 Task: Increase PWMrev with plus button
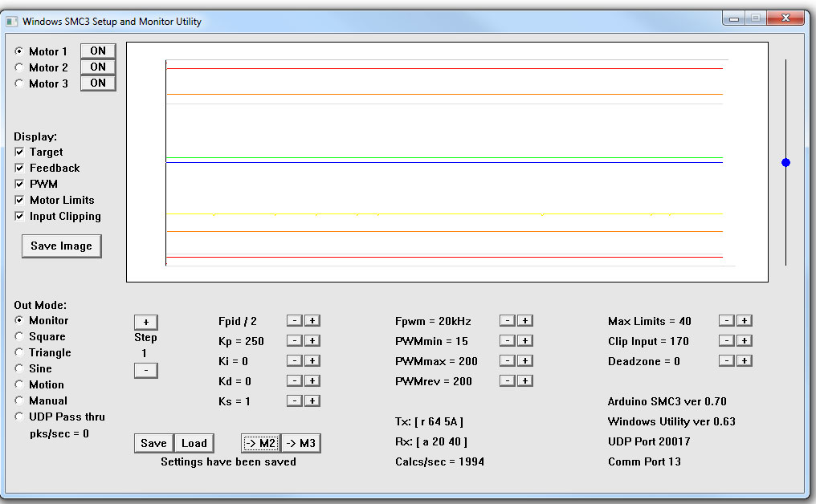point(525,380)
